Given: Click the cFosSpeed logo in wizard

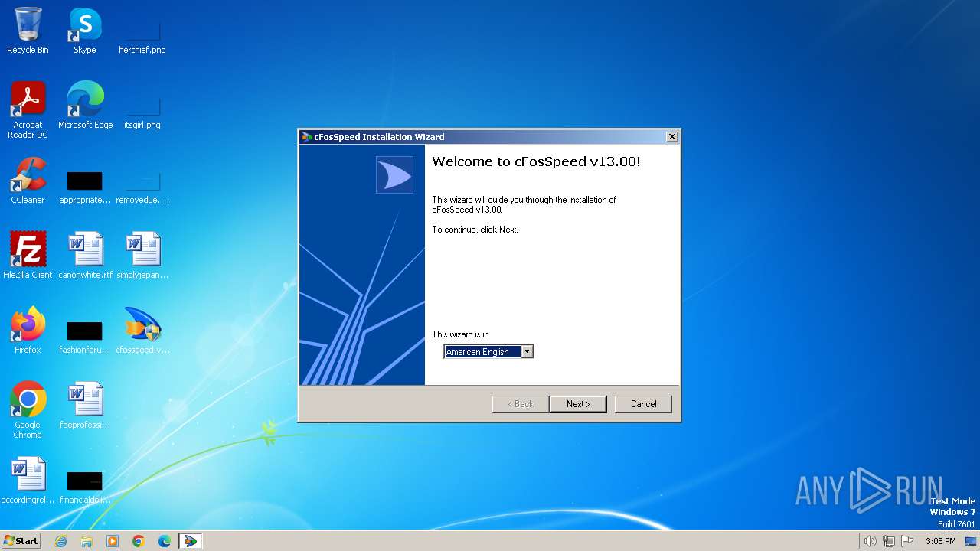Looking at the screenshot, I should tap(394, 175).
